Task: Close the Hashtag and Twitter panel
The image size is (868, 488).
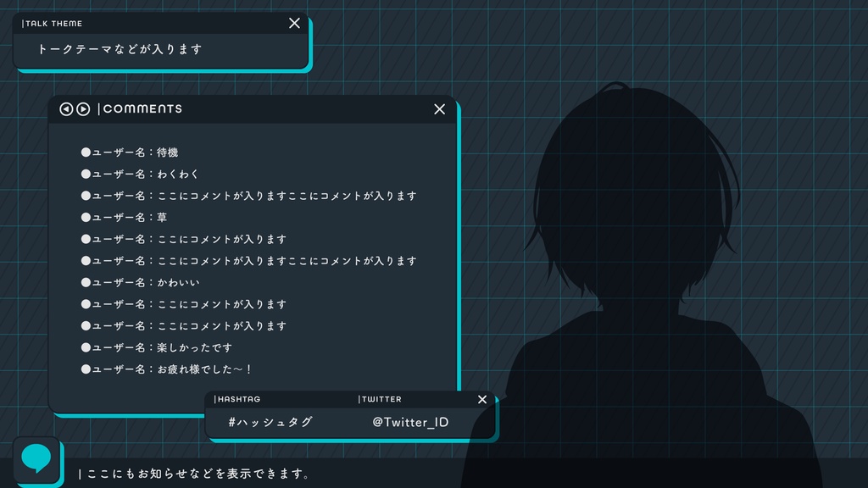Action: (x=482, y=399)
